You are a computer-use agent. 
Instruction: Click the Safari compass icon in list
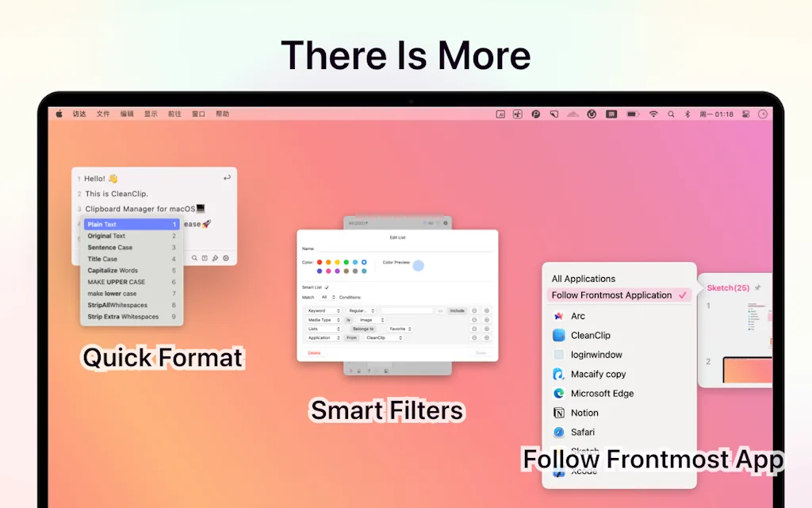coord(558,433)
